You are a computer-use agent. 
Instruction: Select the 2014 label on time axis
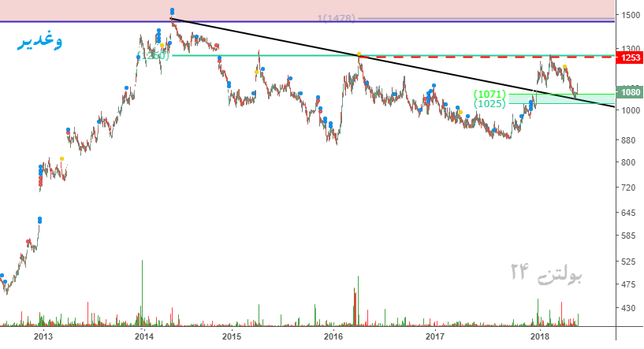(x=143, y=336)
